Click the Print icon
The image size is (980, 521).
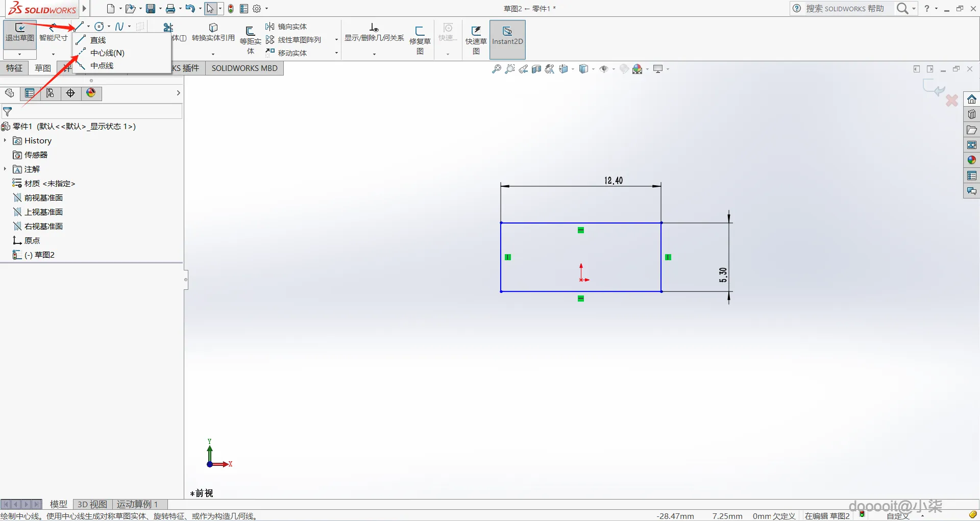pos(170,9)
